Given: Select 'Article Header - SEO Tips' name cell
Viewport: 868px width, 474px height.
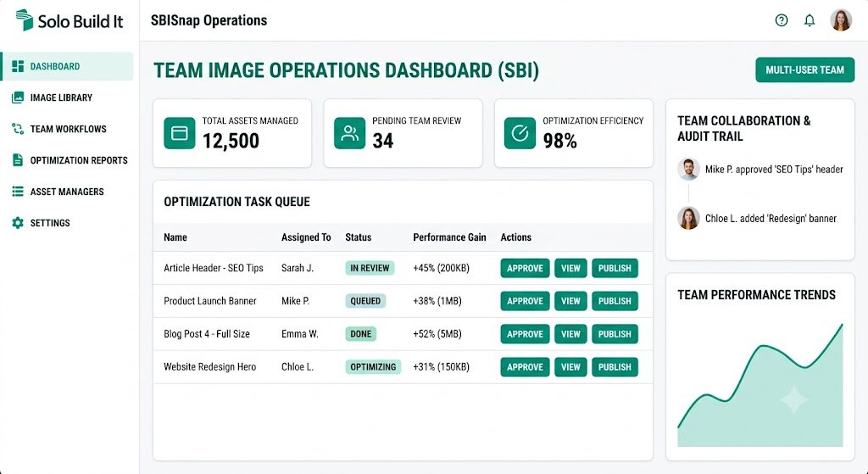Looking at the screenshot, I should point(214,268).
